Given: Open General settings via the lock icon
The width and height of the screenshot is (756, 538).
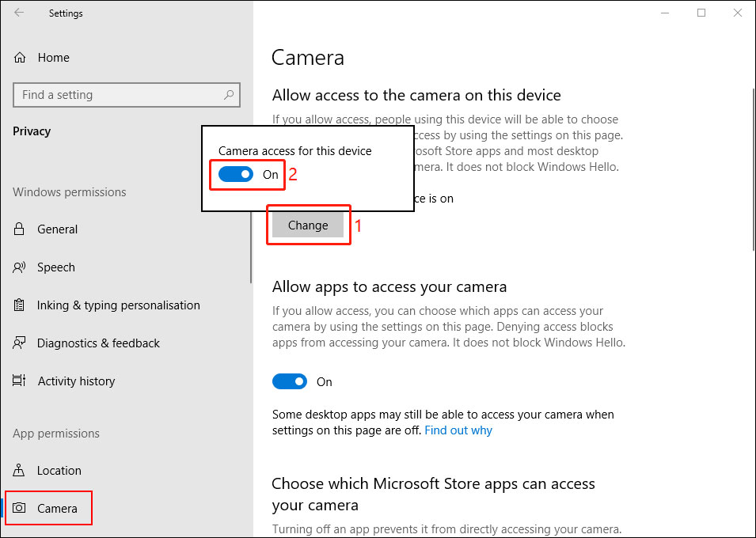Looking at the screenshot, I should (18, 229).
